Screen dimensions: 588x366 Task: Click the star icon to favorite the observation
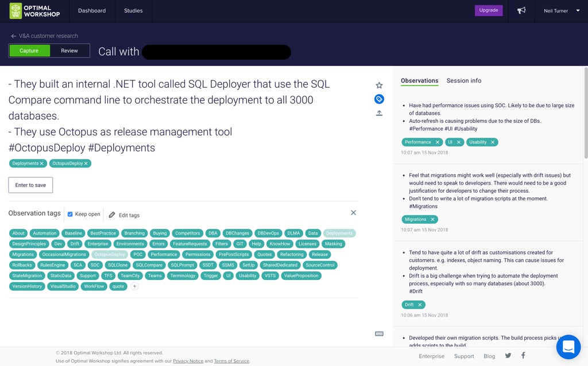(x=379, y=85)
